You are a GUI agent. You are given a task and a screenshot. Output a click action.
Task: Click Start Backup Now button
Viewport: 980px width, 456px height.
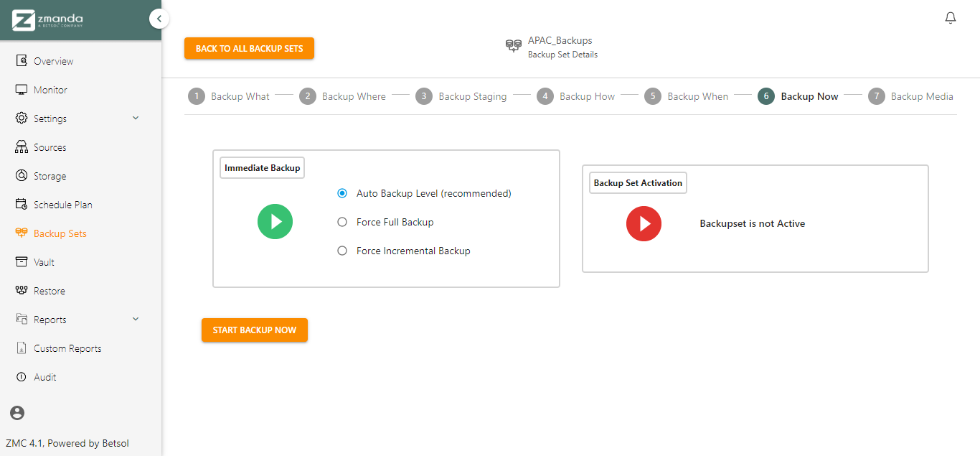pos(255,330)
